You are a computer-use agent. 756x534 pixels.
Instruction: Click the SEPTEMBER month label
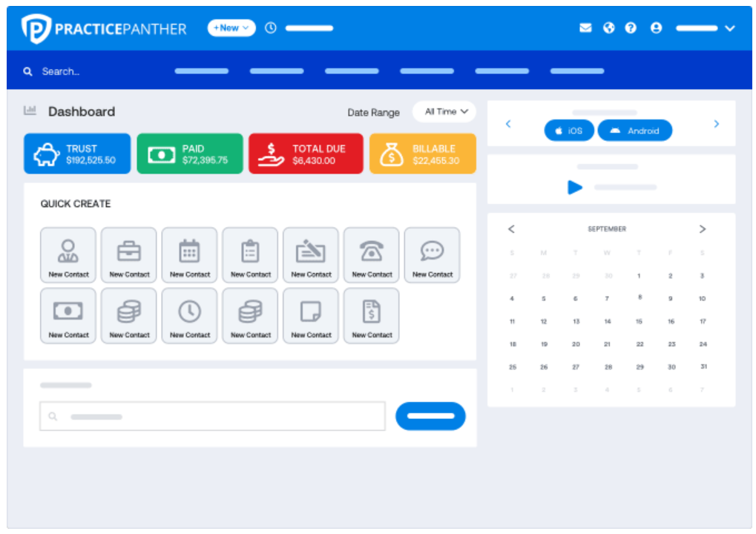607,229
